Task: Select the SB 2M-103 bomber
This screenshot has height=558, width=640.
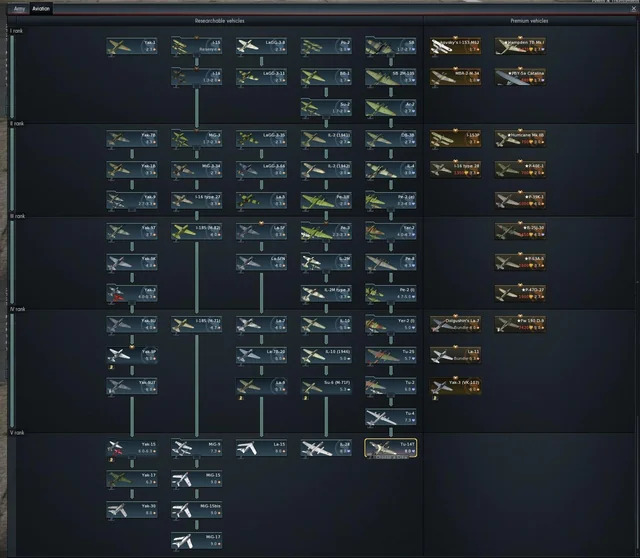Action: click(x=391, y=77)
